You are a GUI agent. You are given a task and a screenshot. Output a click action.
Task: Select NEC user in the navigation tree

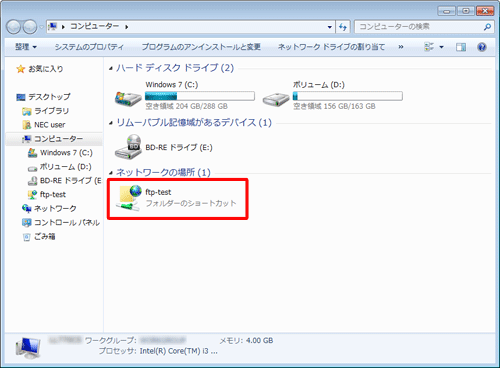tap(50, 125)
